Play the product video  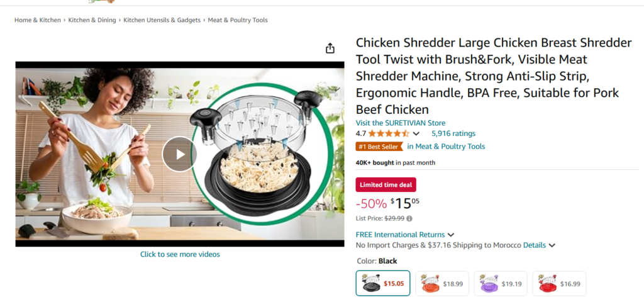click(x=179, y=154)
